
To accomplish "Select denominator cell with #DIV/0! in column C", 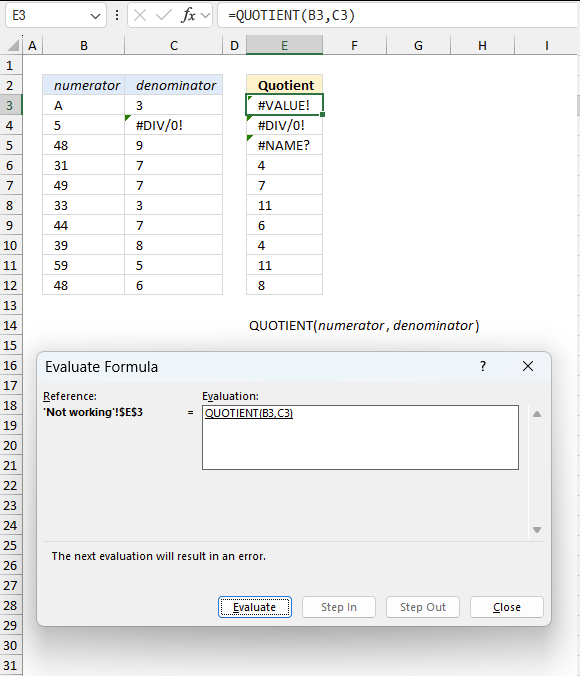I will (x=174, y=125).
